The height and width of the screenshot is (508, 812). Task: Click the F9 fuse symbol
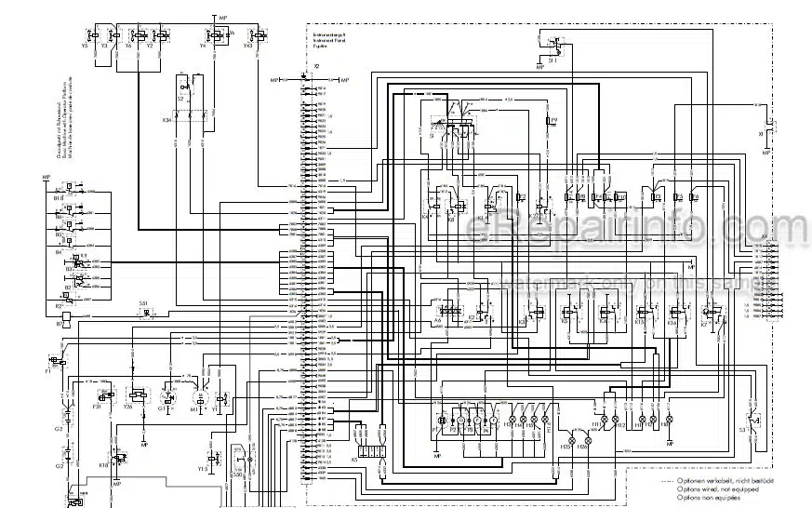pos(549,121)
